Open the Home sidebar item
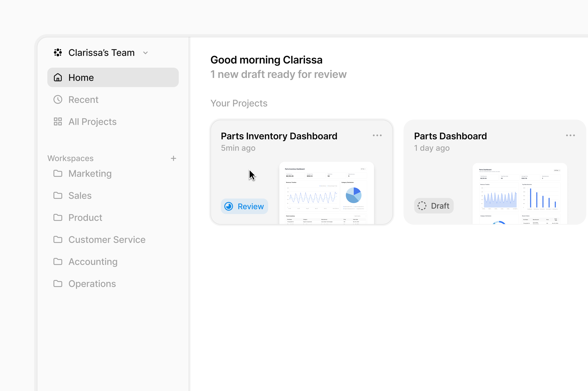The height and width of the screenshot is (391, 588). tap(113, 78)
